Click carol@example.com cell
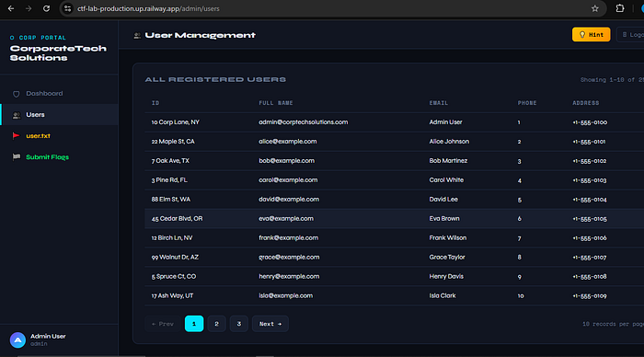Screen dimensions: 644x357 pyautogui.click(x=288, y=180)
